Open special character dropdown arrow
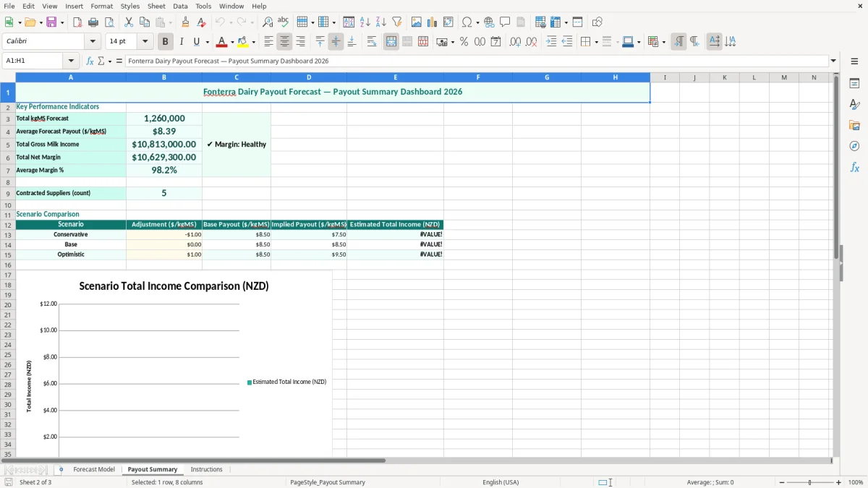Image resolution: width=868 pixels, height=488 pixels. click(478, 22)
